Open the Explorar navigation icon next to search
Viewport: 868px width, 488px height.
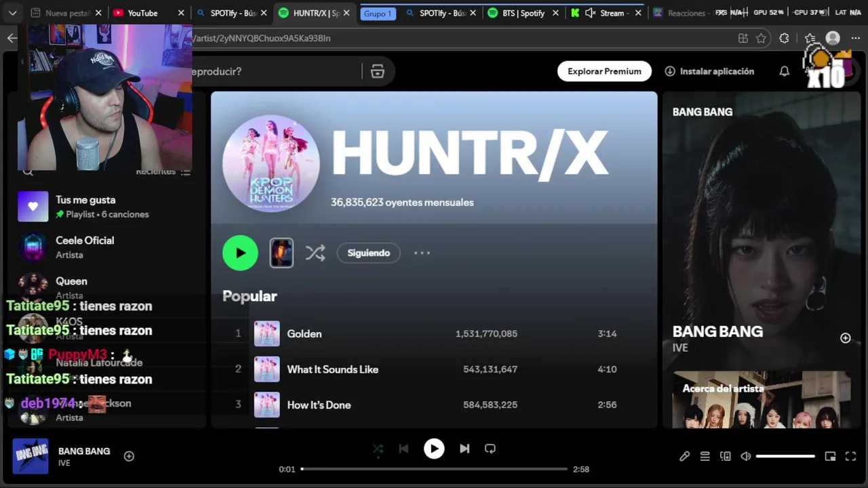point(378,71)
